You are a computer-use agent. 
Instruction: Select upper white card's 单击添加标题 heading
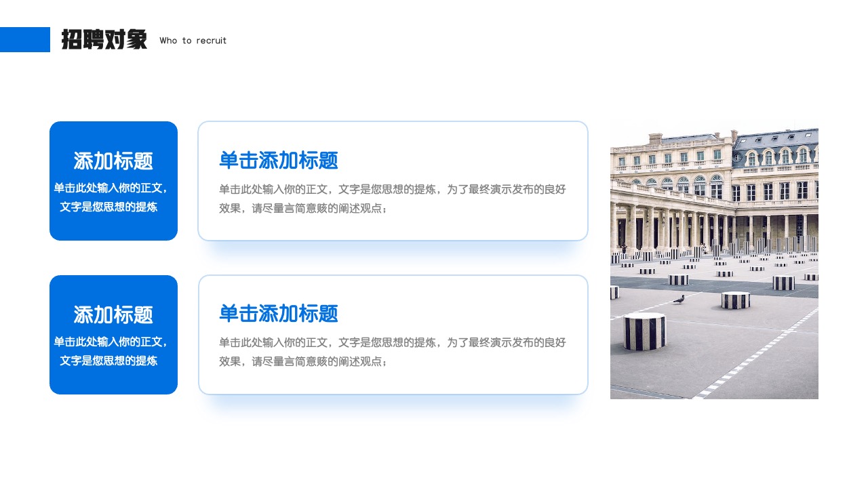(x=278, y=161)
